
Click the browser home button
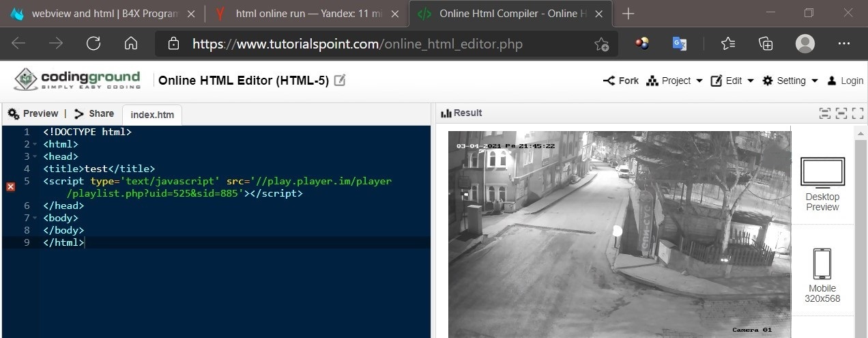point(131,44)
